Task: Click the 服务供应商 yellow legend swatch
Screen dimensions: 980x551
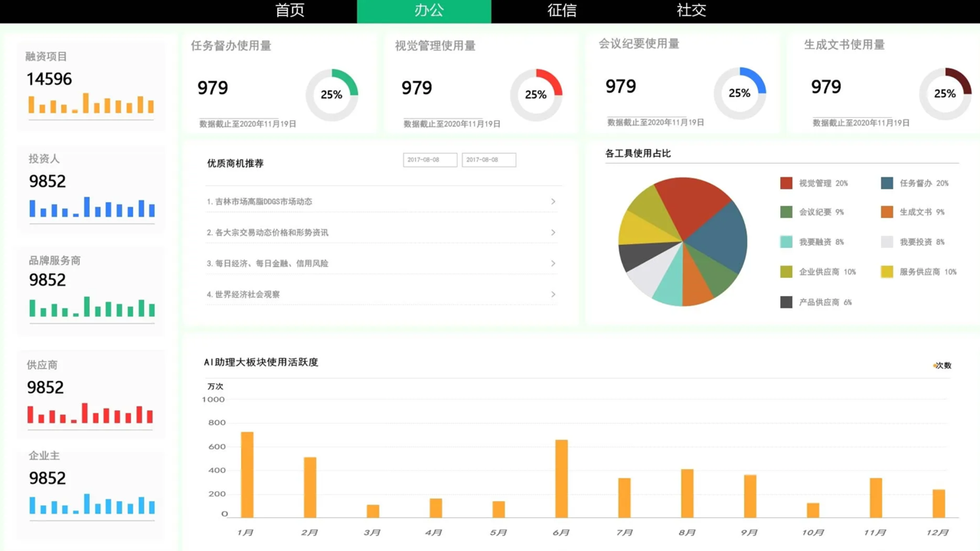Action: pyautogui.click(x=887, y=272)
